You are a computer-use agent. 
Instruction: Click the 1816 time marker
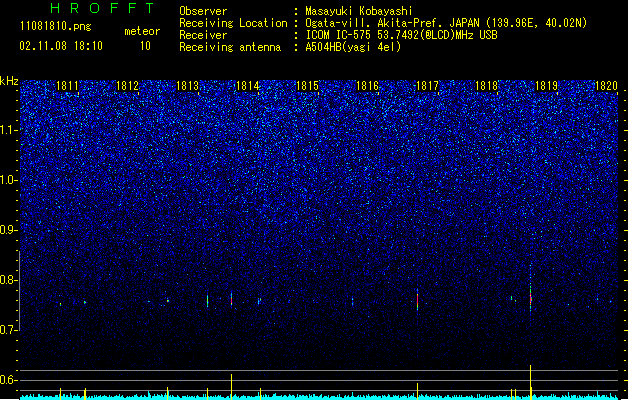(x=367, y=86)
